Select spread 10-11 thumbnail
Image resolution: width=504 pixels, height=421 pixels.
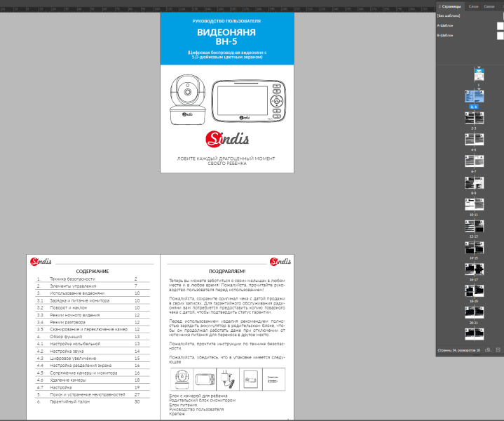[474, 204]
